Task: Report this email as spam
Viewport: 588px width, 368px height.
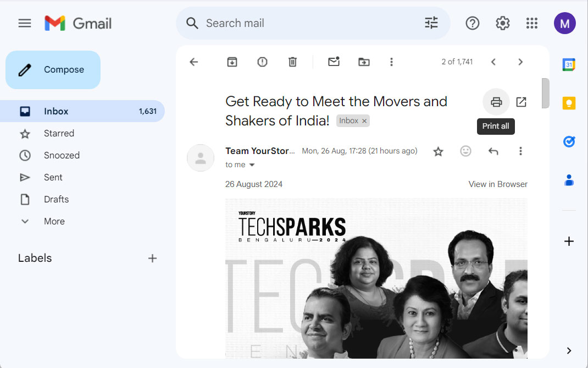Action: (262, 62)
